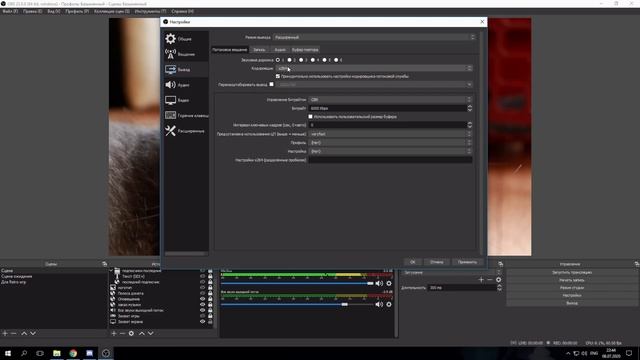Switch to Потоковое вещание tab
Image resolution: width=640 pixels, height=360 pixels.
pyautogui.click(x=230, y=50)
